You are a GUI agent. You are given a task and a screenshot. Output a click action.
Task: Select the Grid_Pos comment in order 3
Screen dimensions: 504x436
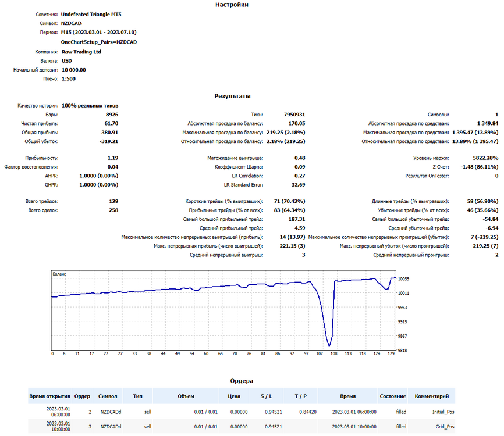coord(445,427)
